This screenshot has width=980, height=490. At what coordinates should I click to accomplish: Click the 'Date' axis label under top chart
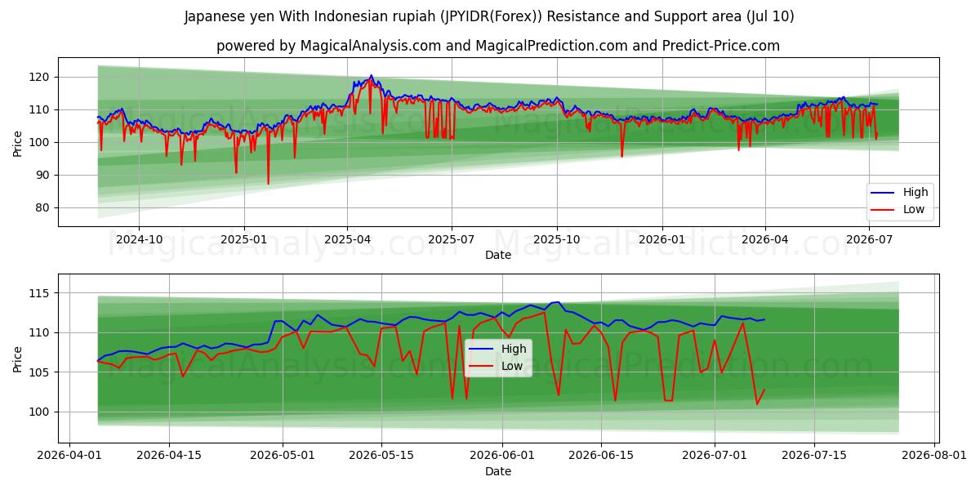[x=497, y=255]
